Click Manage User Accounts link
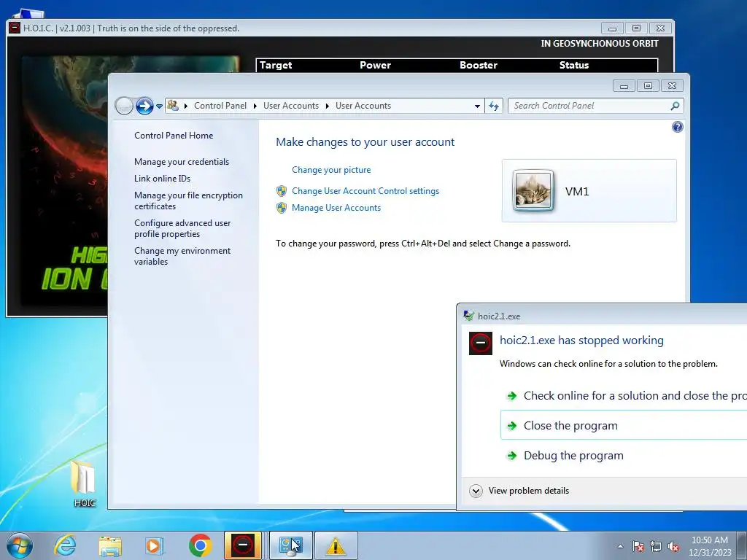The height and width of the screenshot is (560, 747). [x=336, y=208]
